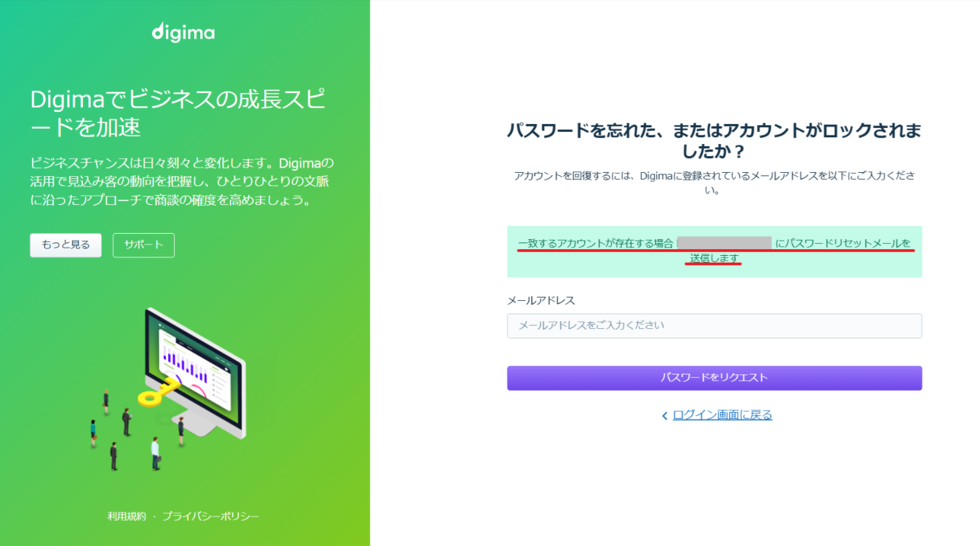The image size is (980, 546).
Task: Go back via ログイン画面に戻る link
Action: click(722, 415)
